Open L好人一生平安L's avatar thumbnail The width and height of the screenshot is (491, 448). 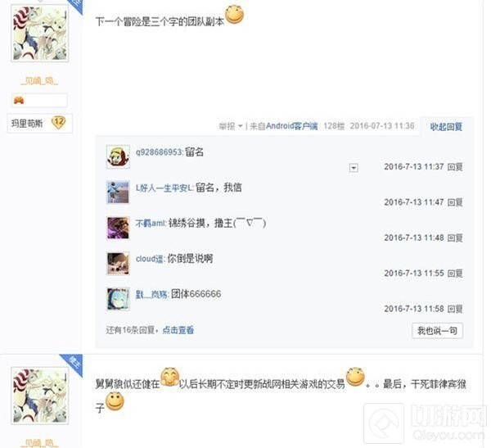tap(118, 192)
